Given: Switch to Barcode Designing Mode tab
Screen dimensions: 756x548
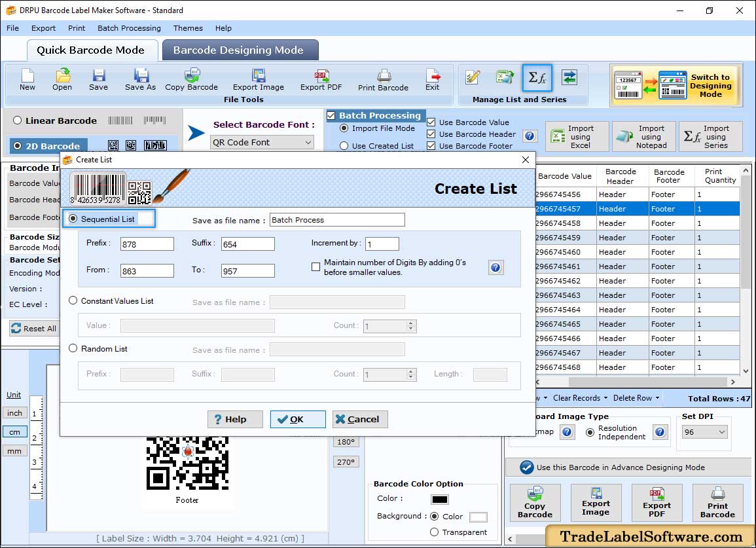Looking at the screenshot, I should (x=240, y=50).
